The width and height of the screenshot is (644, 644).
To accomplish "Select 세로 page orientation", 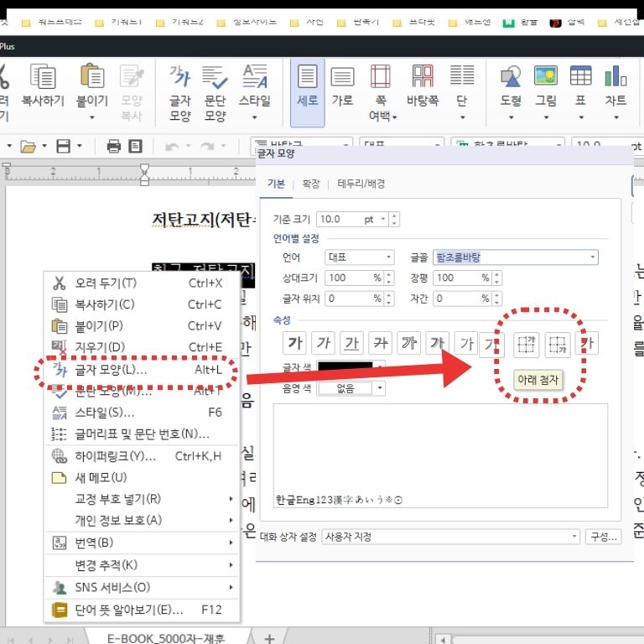I will coord(307,93).
